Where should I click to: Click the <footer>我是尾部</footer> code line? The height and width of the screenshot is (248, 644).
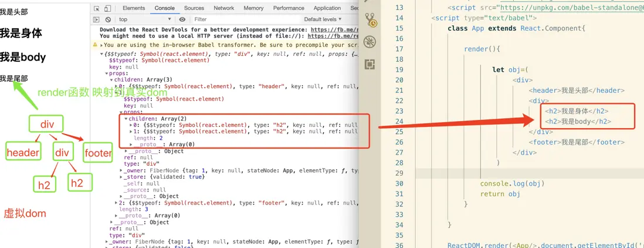point(576,142)
